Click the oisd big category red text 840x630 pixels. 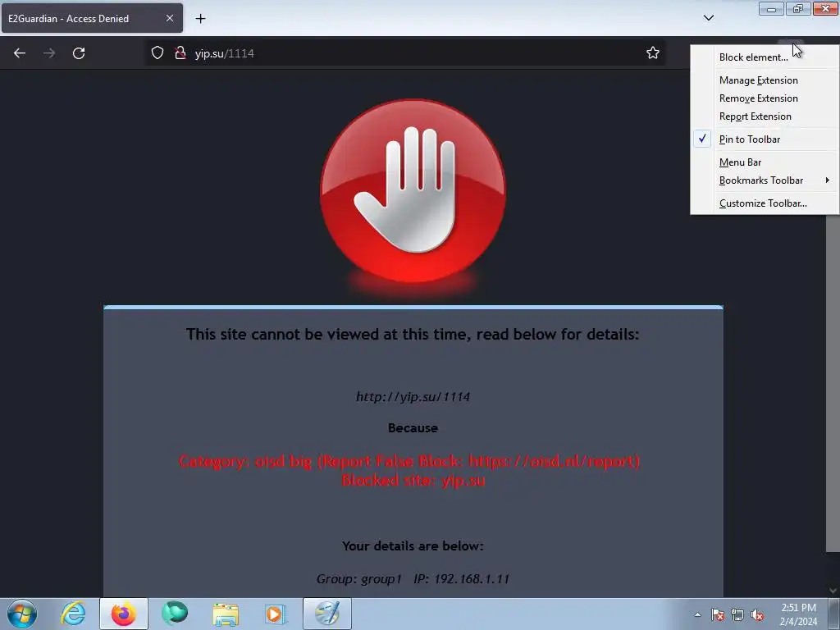(409, 461)
